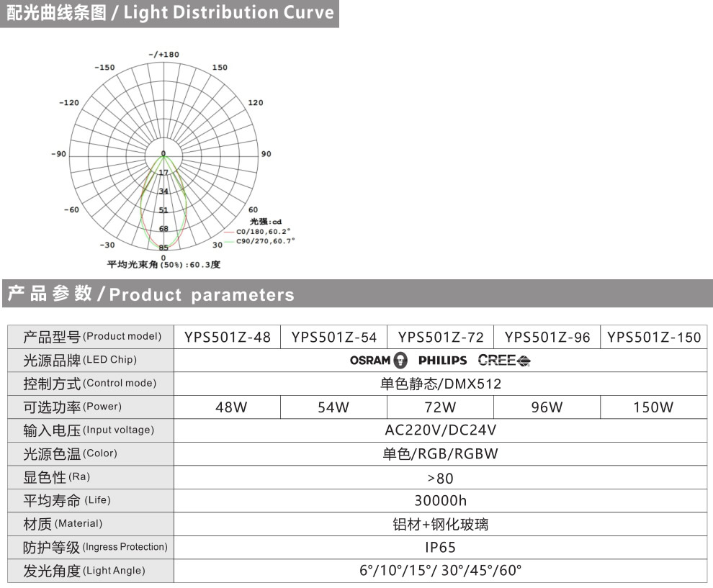This screenshot has height=588, width=713.
Task: Select the YPS501Z-72 model column
Action: tap(440, 337)
